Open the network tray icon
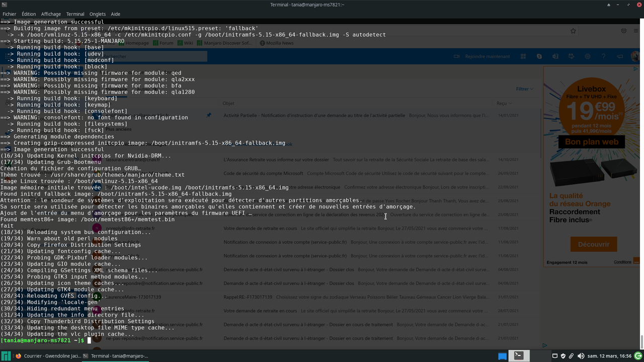The height and width of the screenshot is (362, 644). point(555,356)
